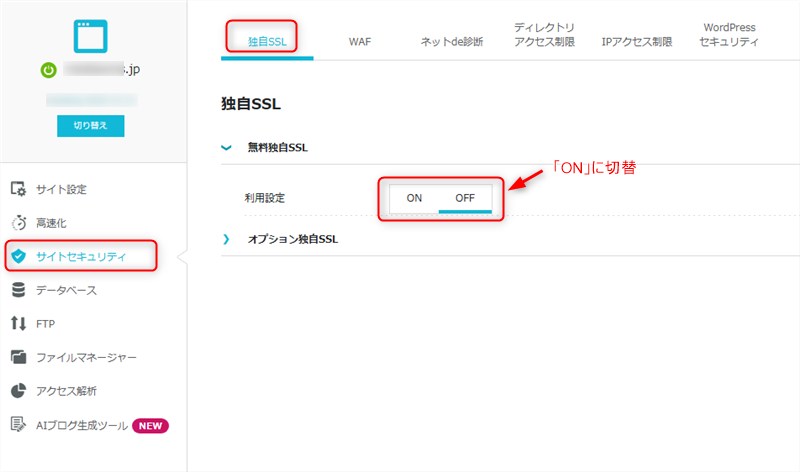This screenshot has height=472, width=800.
Task: Click the 利用設定 label
Action: [x=264, y=198]
